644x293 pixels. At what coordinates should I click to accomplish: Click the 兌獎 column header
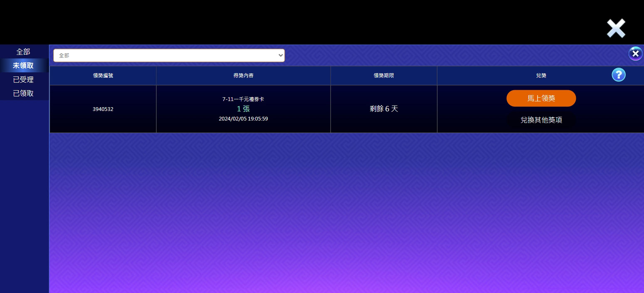point(540,76)
